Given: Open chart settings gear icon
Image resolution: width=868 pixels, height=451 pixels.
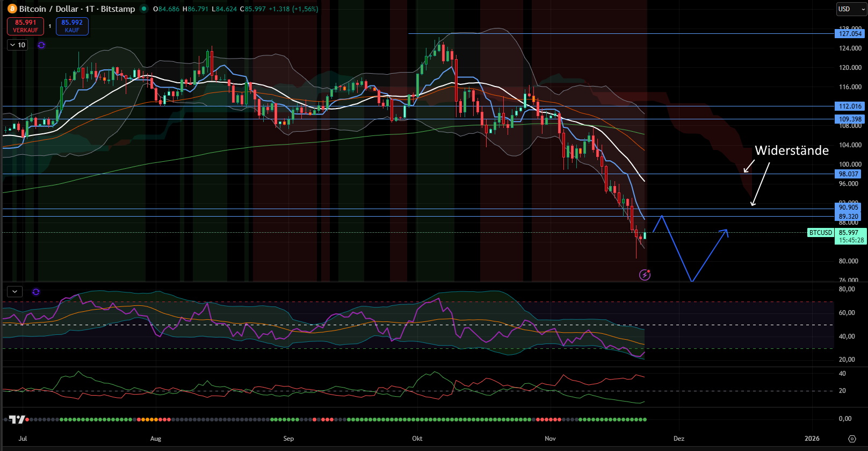Looking at the screenshot, I should pyautogui.click(x=852, y=439).
